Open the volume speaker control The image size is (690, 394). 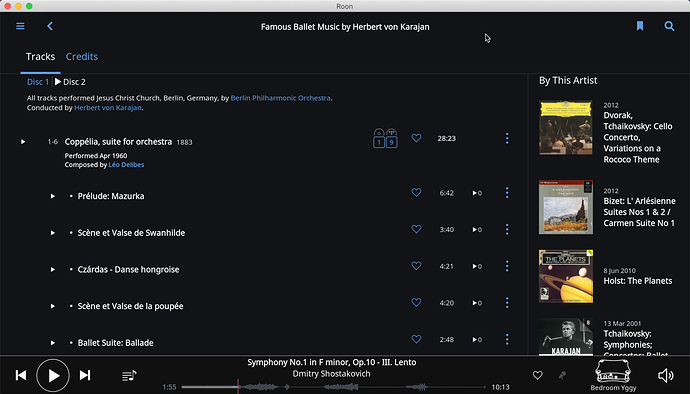(665, 375)
